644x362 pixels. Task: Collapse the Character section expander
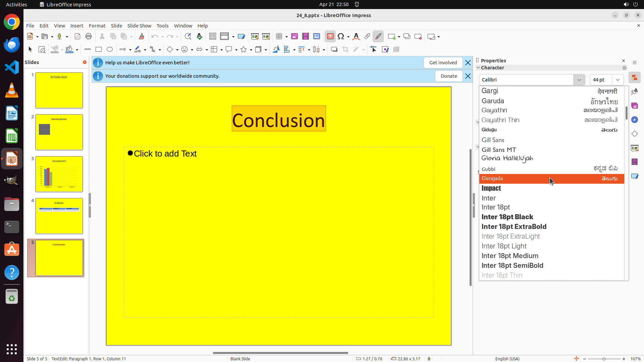pyautogui.click(x=478, y=68)
